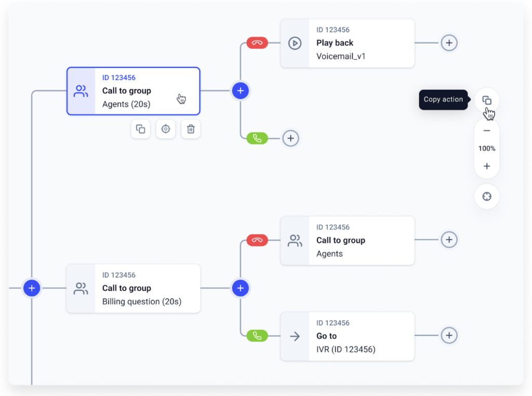Zoom in using the plus button
This screenshot has width=532, height=396.
tap(487, 166)
